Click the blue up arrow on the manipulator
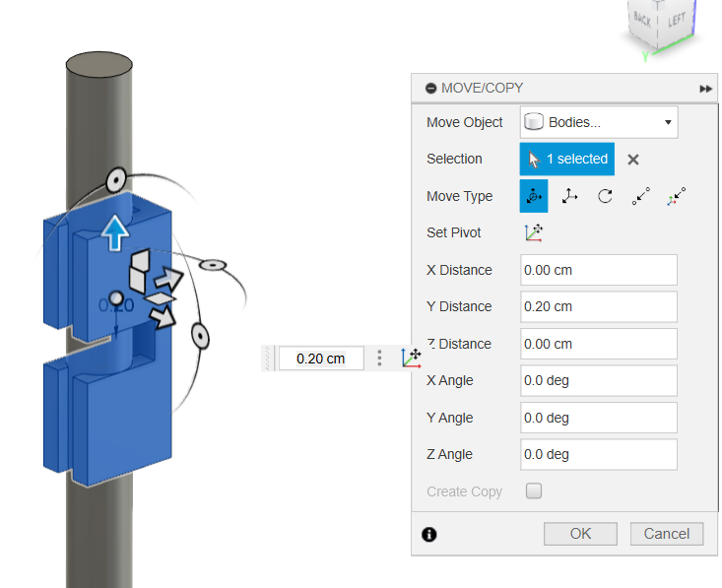The width and height of the screenshot is (722, 588). (x=115, y=232)
